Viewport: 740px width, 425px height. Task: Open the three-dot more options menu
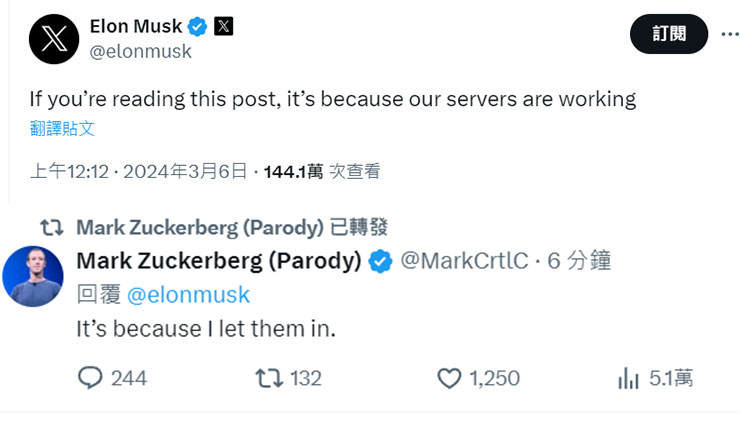click(729, 34)
